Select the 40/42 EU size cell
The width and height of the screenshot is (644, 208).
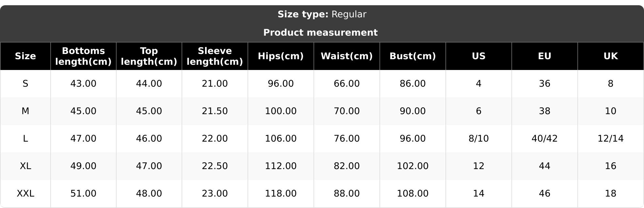tap(545, 139)
